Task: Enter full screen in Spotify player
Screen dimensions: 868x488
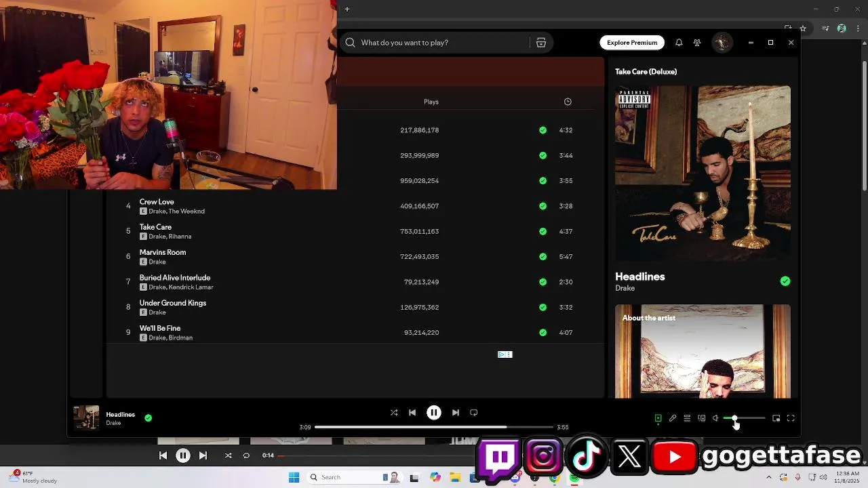Action: (x=791, y=418)
